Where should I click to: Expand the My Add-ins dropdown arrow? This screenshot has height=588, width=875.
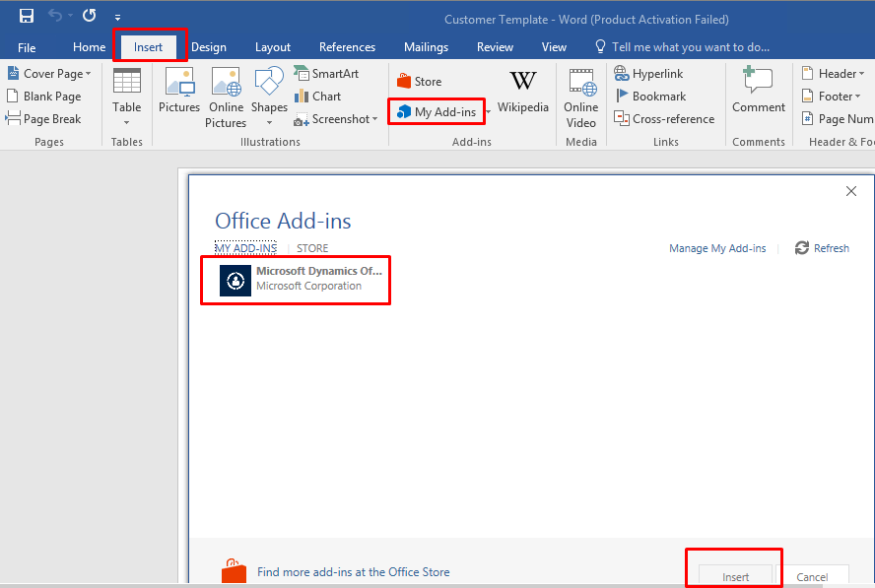coord(489,112)
